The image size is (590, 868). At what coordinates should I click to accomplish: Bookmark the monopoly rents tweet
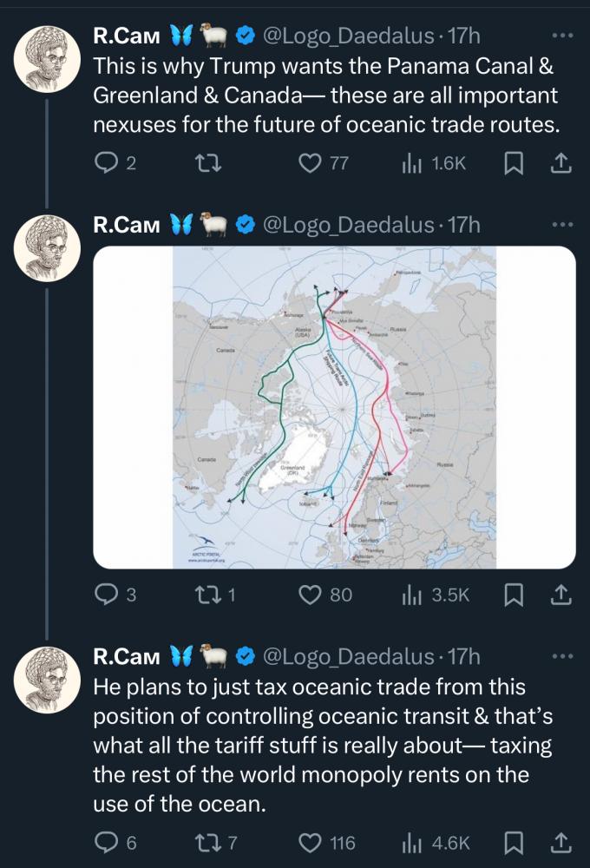pos(515,843)
